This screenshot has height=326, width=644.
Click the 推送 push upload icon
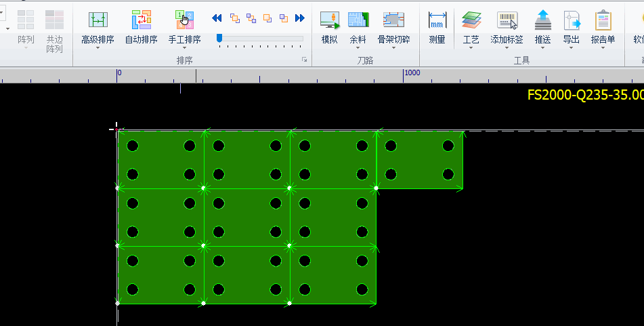542,20
